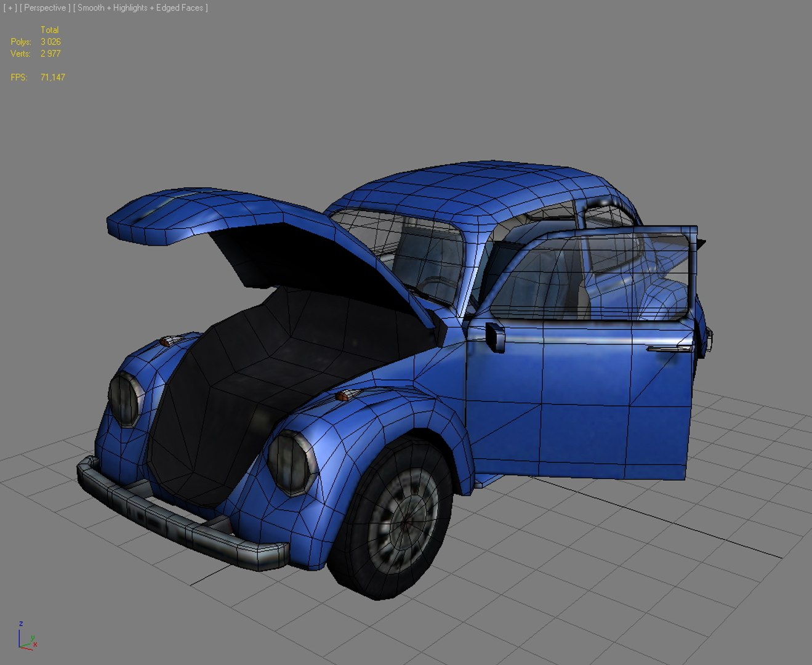
Task: Click the "Polys:" statistics label
Action: tap(21, 42)
